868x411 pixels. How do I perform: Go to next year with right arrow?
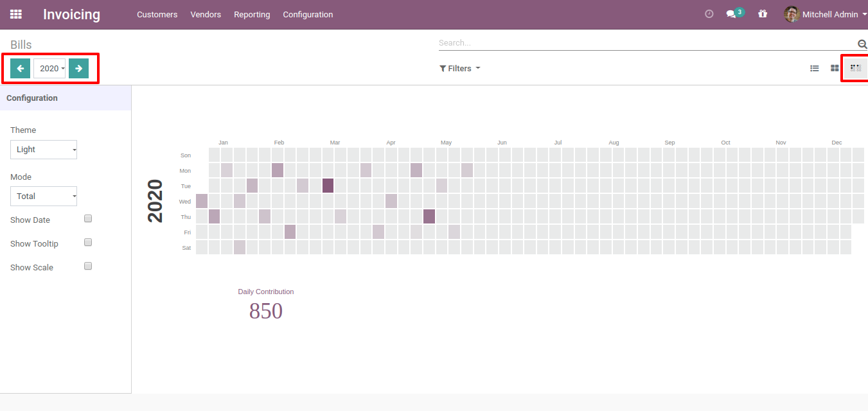point(78,68)
